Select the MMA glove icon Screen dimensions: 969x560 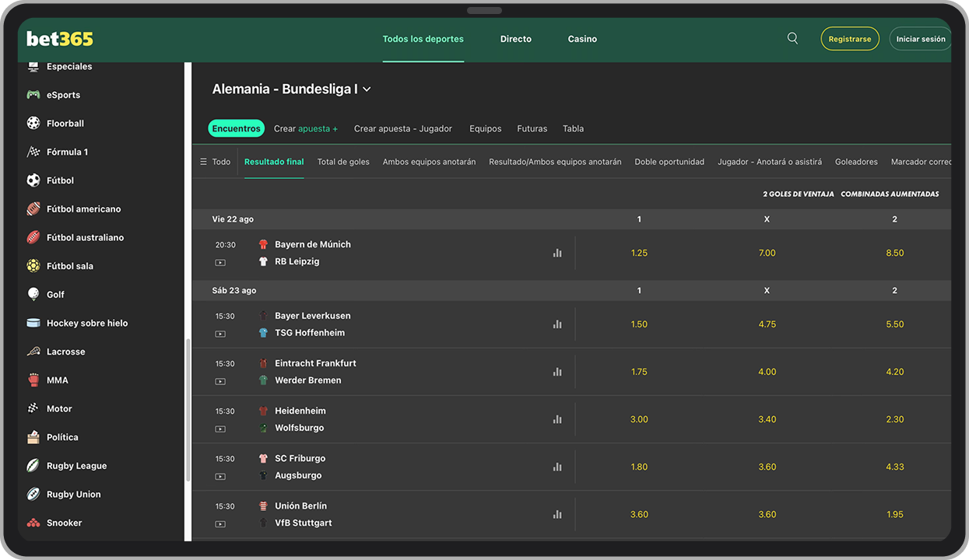(33, 380)
